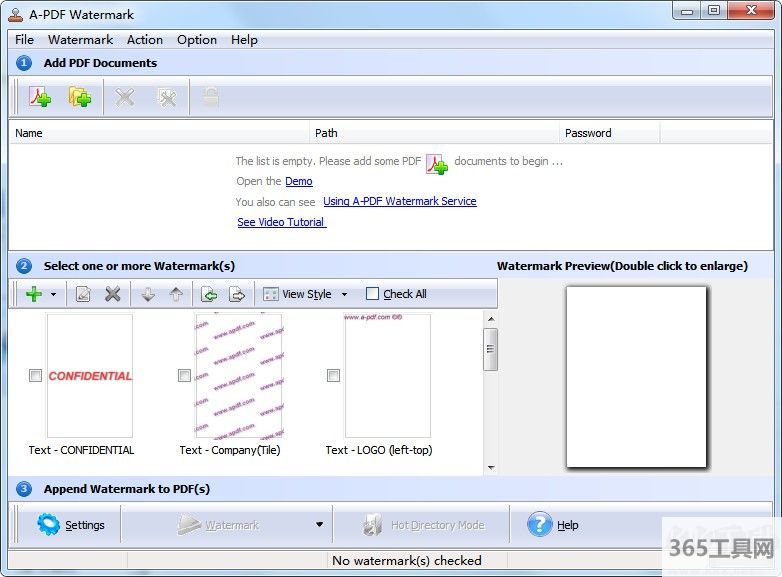Click the Add PDF file toolbar icon
The height and width of the screenshot is (577, 782).
(40, 97)
